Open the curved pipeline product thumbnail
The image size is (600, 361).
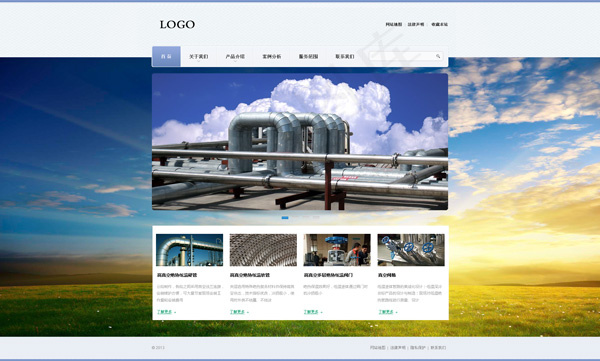click(189, 250)
